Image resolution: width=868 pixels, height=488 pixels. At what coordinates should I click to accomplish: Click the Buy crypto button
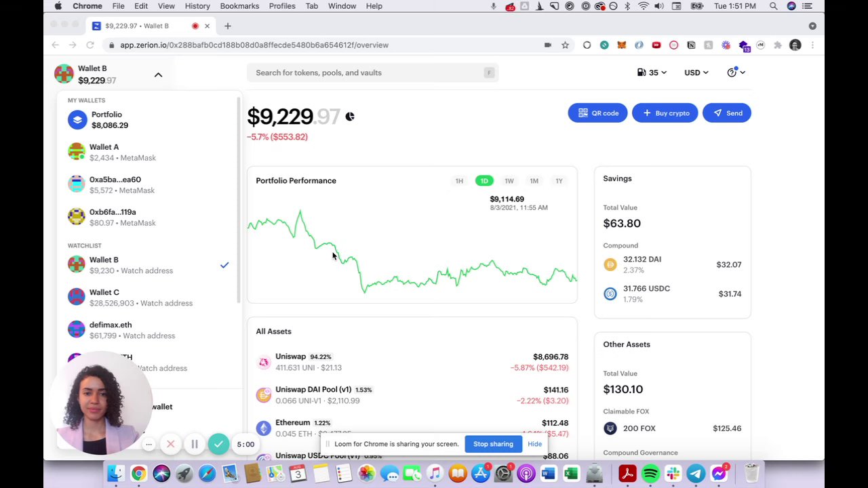[x=665, y=113]
